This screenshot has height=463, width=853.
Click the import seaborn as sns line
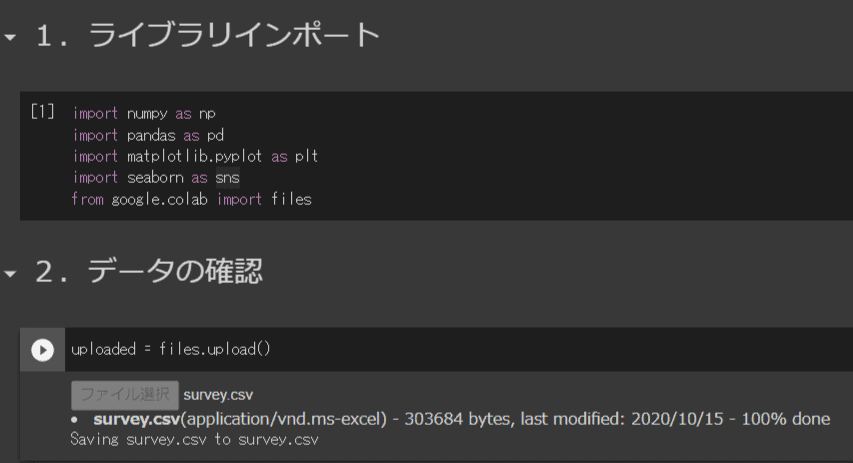click(x=156, y=178)
